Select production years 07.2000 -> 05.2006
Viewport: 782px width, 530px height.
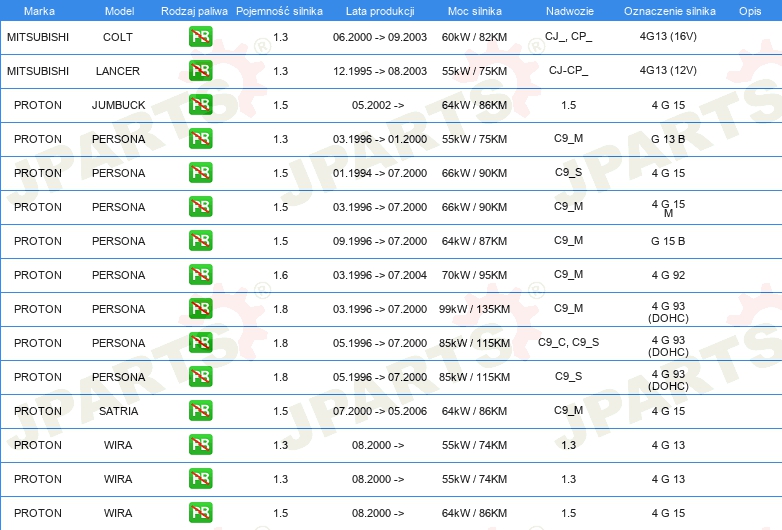click(x=380, y=411)
